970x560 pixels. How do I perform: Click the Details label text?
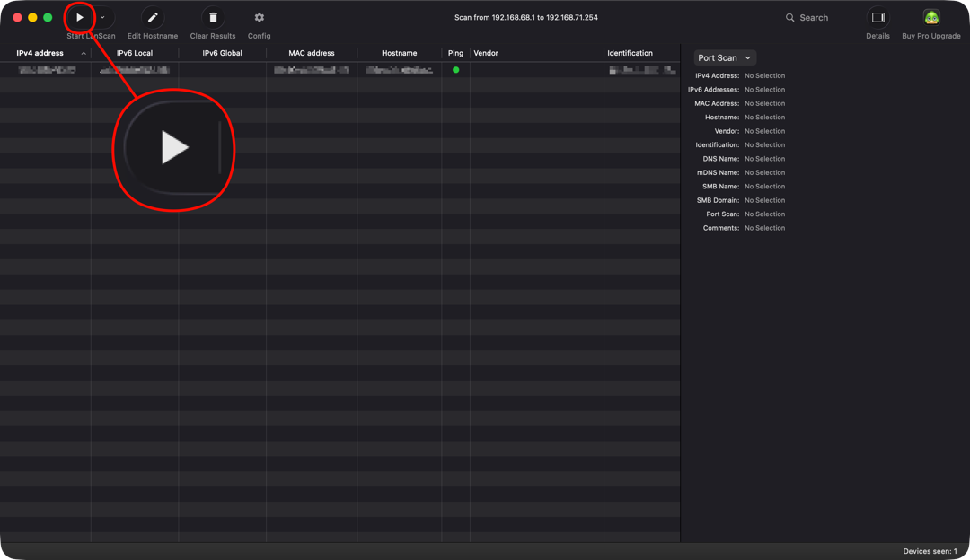click(x=877, y=36)
